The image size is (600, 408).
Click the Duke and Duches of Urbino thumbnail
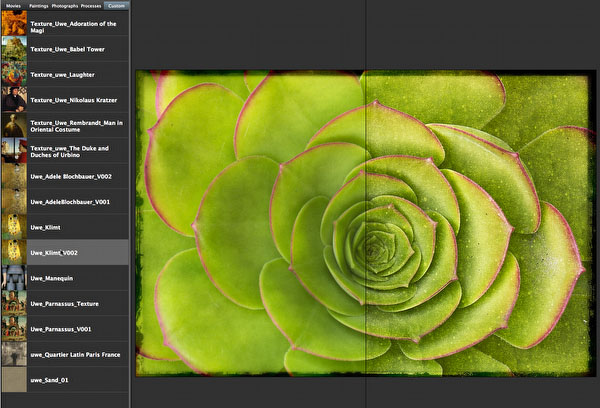[x=14, y=150]
